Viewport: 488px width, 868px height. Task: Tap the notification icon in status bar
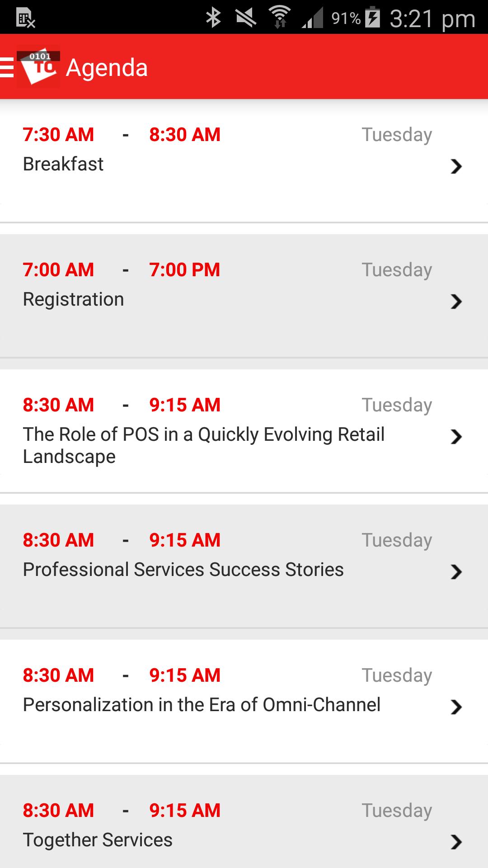[x=25, y=19]
